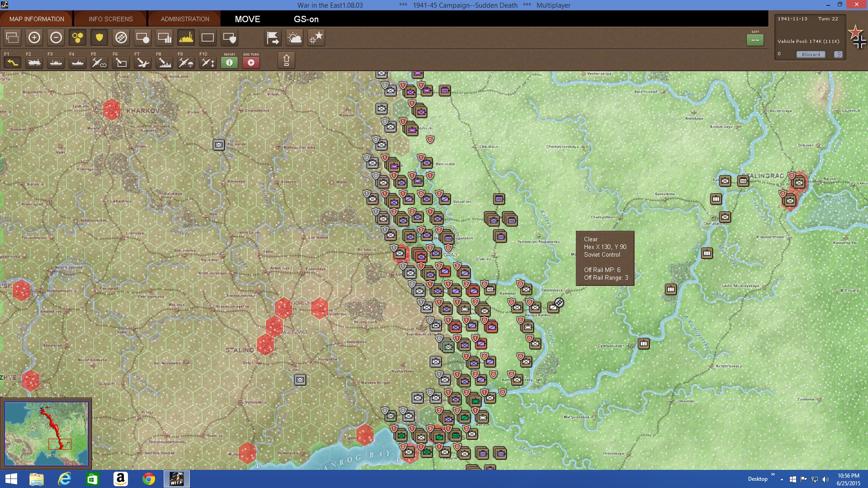Select F2 rail transport train icon
The height and width of the screenshot is (488, 868).
(x=34, y=62)
